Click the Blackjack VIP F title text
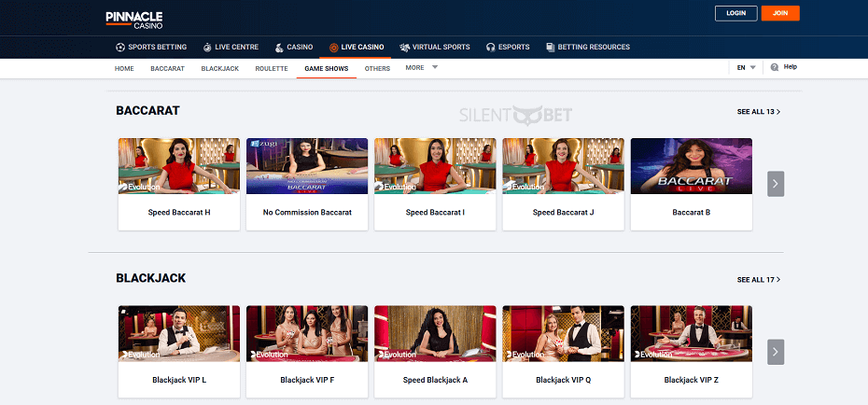The height and width of the screenshot is (405, 868). click(307, 380)
